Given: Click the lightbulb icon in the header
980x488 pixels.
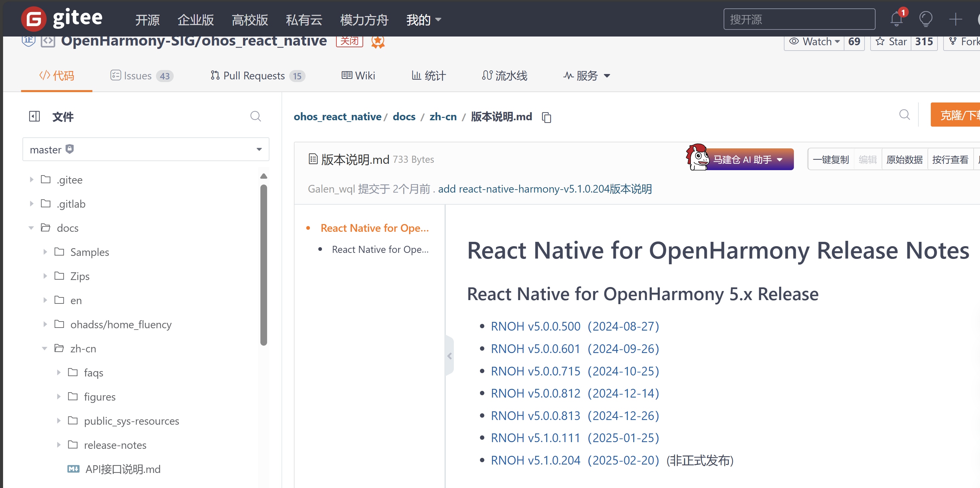Looking at the screenshot, I should pos(925,19).
